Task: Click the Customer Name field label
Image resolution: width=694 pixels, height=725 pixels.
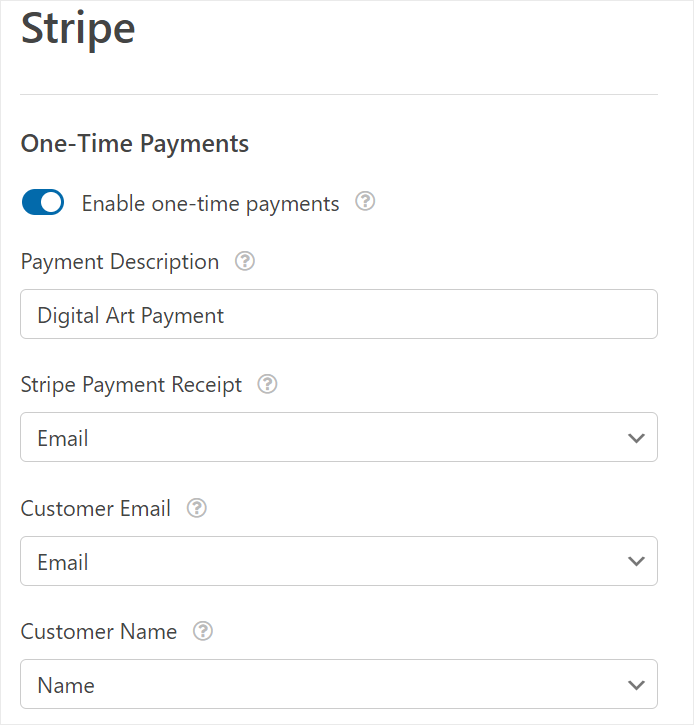Action: coord(99,632)
